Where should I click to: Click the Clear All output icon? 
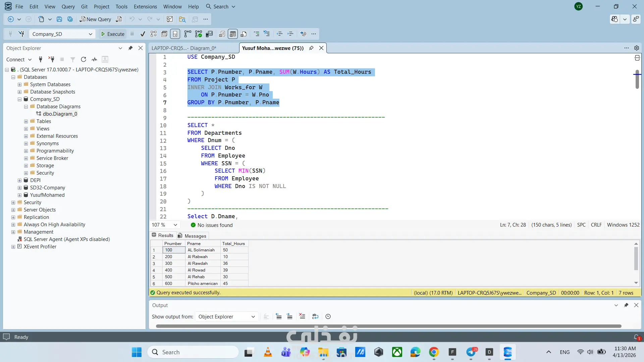[302, 316]
